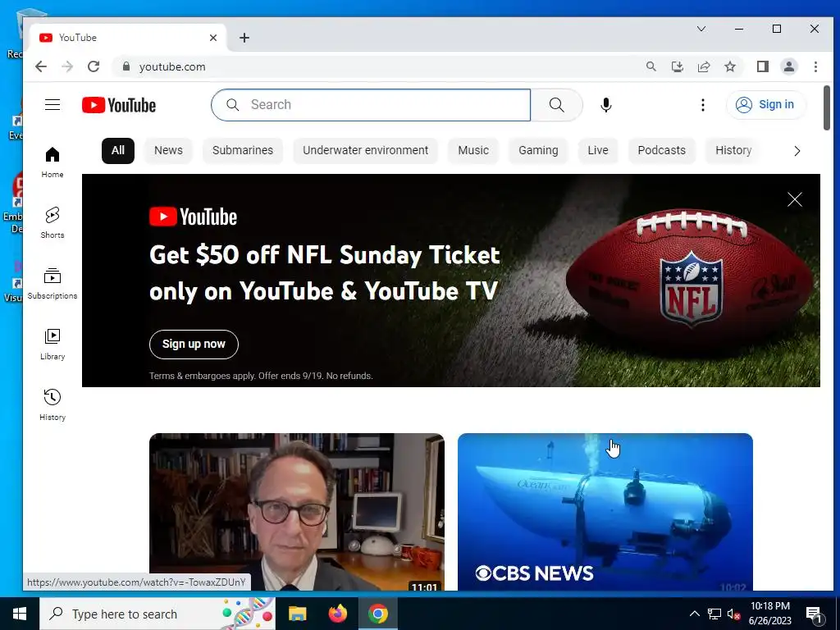Open Library in sidebar
This screenshot has height=630, width=840.
click(x=52, y=345)
